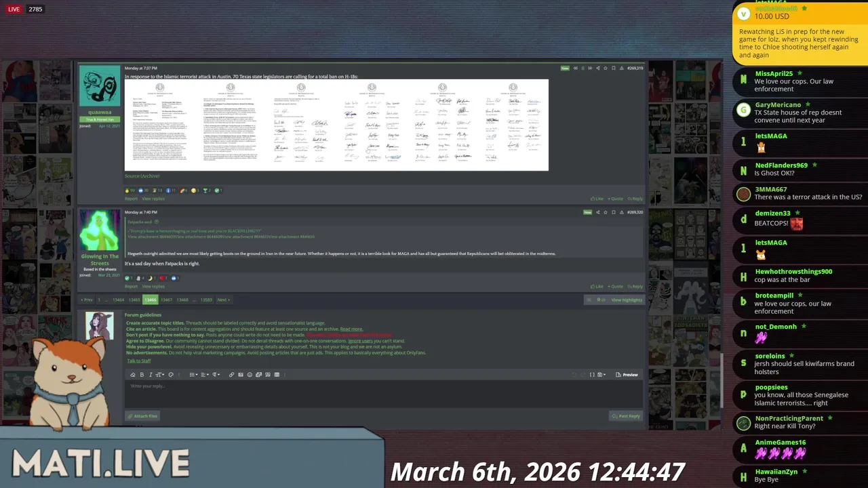Go to page 13464
Image resolution: width=868 pixels, height=488 pixels.
click(118, 300)
